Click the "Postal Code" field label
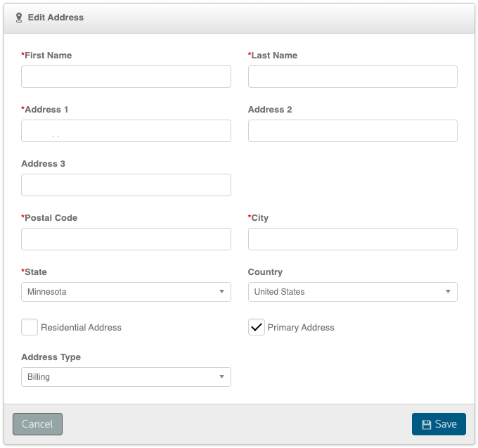This screenshot has height=448, width=478. 51,218
